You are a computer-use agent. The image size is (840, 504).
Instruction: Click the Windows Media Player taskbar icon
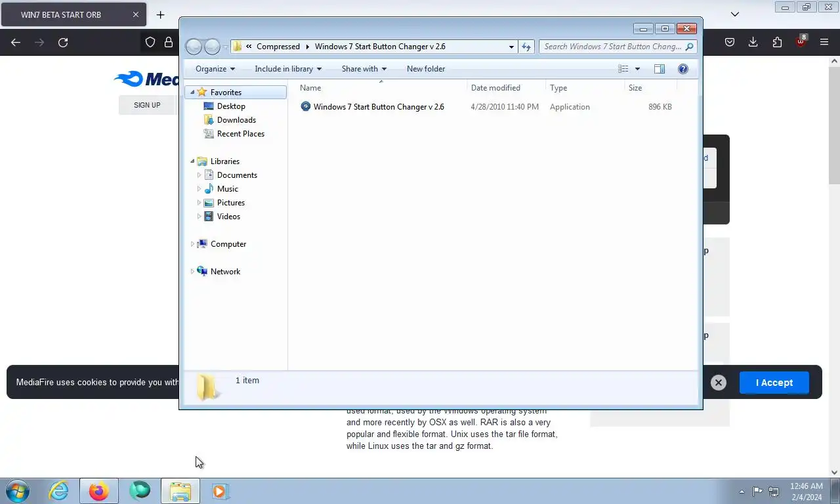point(220,491)
